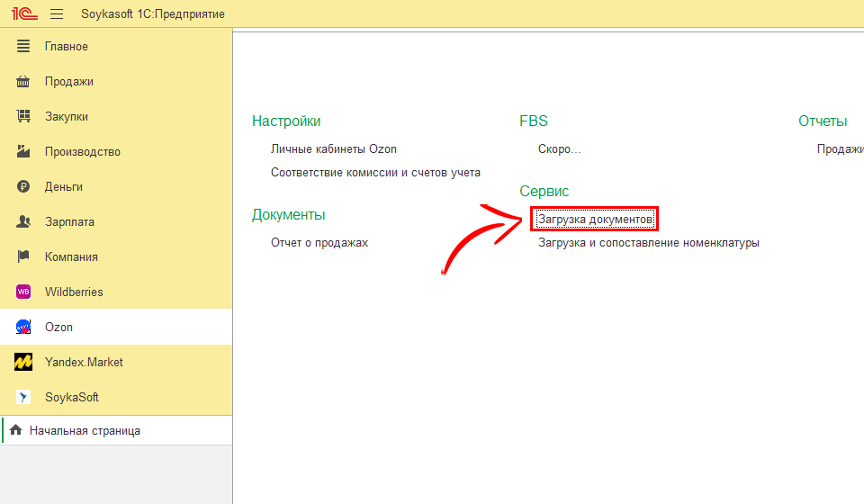Click the Скоро... link under FBS
Screen dimensions: 864x504
(559, 149)
